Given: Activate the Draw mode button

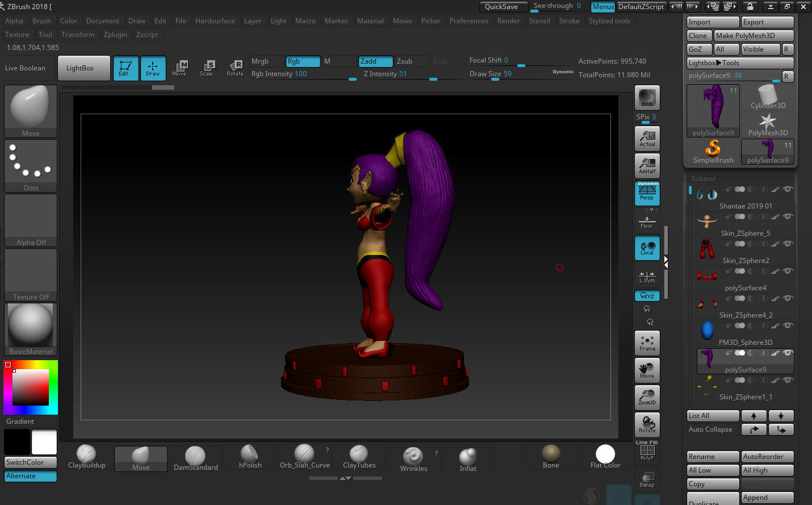Looking at the screenshot, I should coord(153,68).
